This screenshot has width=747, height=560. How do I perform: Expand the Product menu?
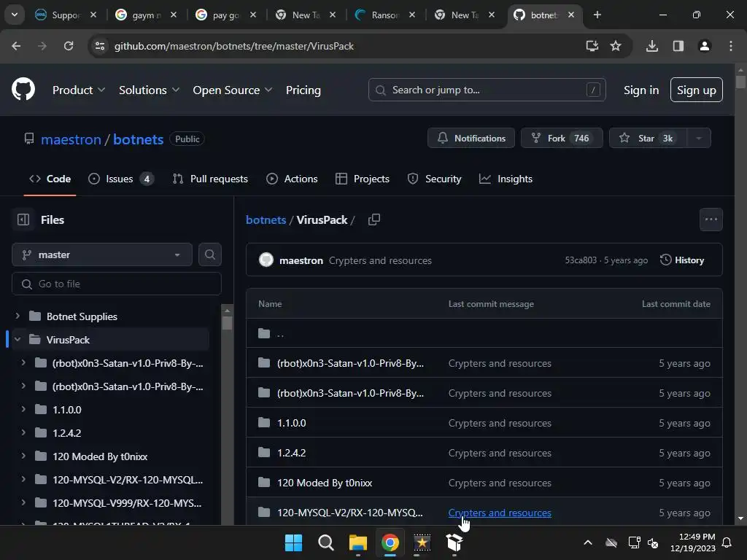(79, 90)
